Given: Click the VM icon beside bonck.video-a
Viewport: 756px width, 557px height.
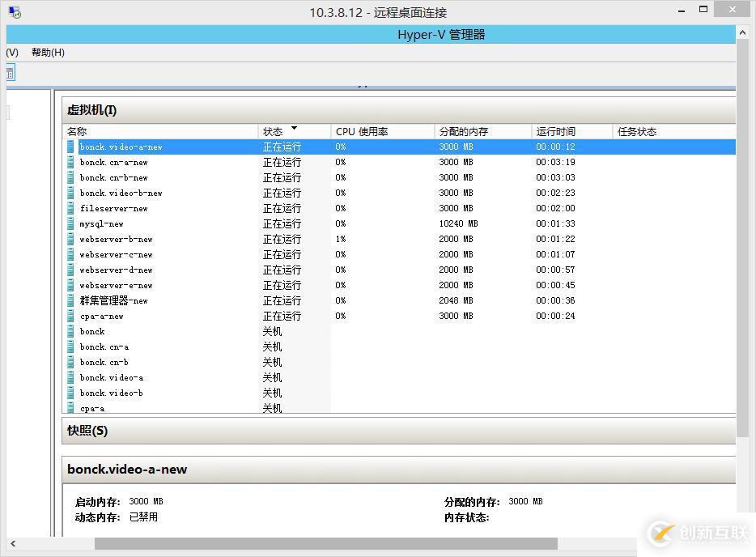Looking at the screenshot, I should click(71, 377).
